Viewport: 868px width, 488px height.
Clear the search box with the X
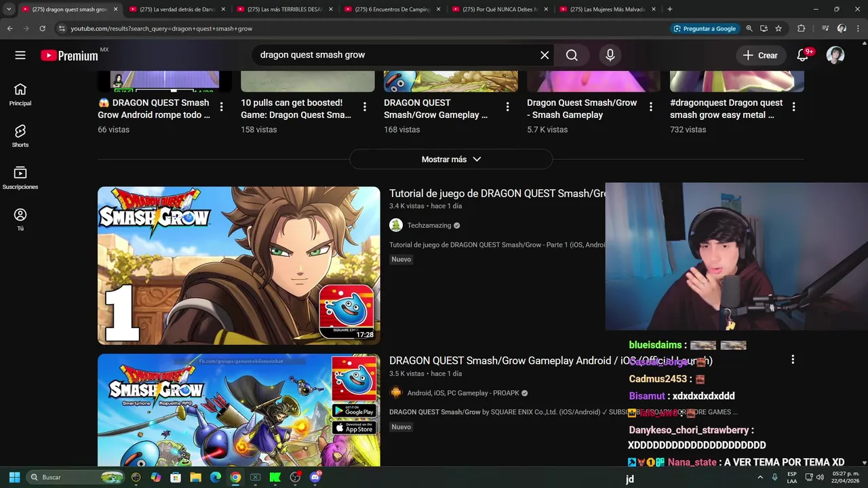tap(545, 55)
